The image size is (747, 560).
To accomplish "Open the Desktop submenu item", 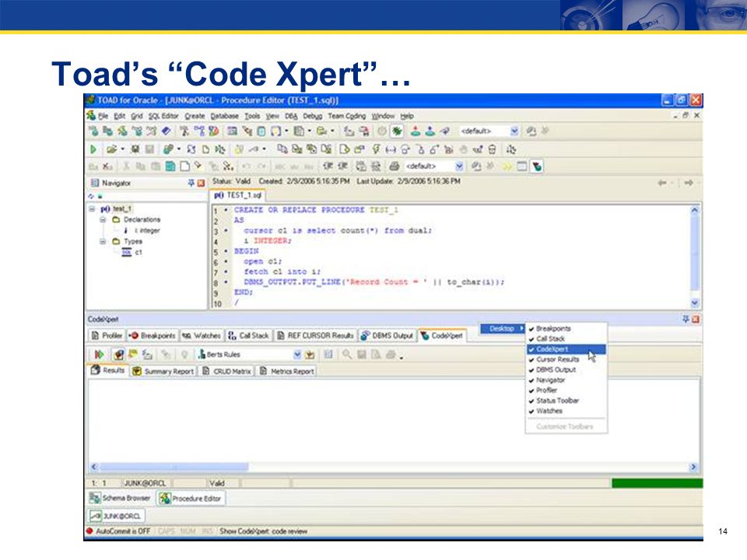I will [503, 328].
